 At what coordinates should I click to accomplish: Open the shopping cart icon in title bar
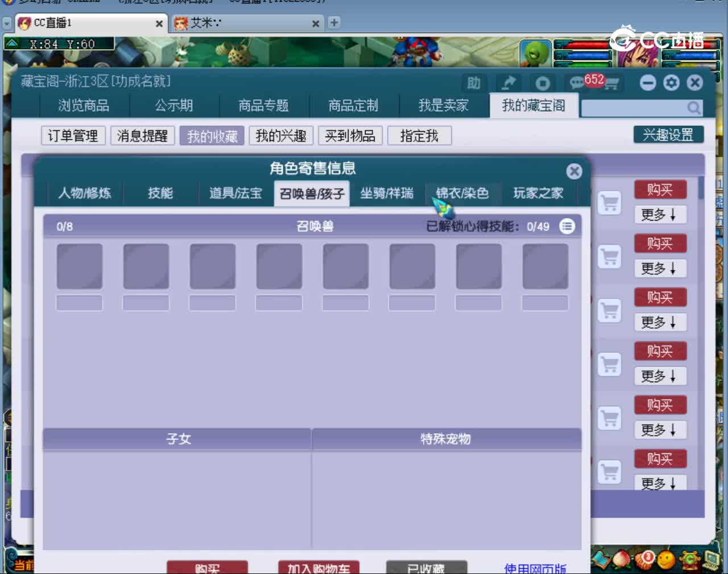(611, 84)
